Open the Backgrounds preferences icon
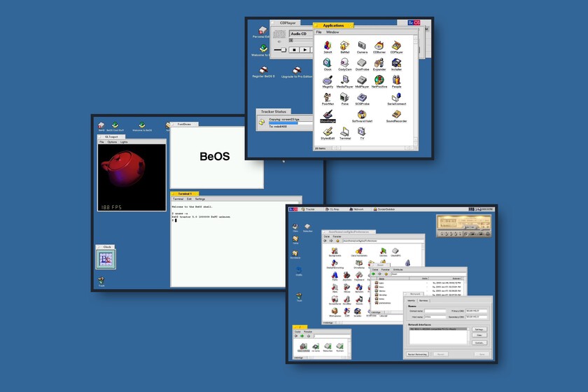 coord(335,252)
